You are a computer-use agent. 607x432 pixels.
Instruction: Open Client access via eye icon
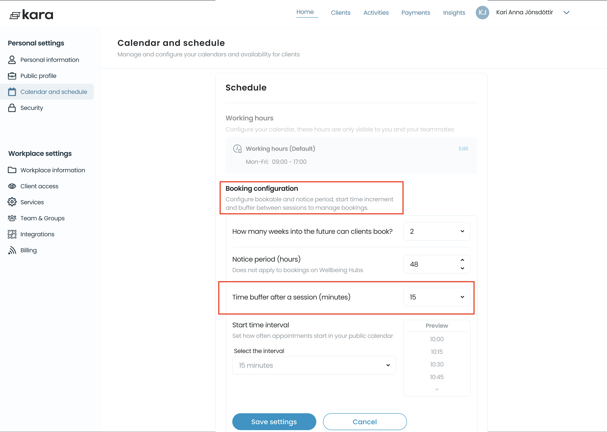pyautogui.click(x=12, y=186)
